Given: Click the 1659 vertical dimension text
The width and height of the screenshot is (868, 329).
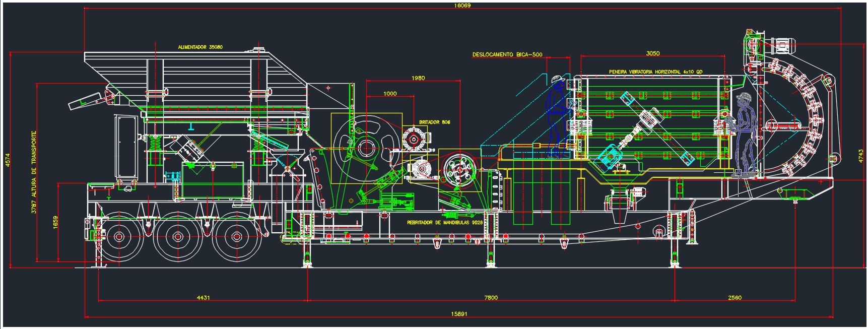Looking at the screenshot, I should tap(55, 222).
